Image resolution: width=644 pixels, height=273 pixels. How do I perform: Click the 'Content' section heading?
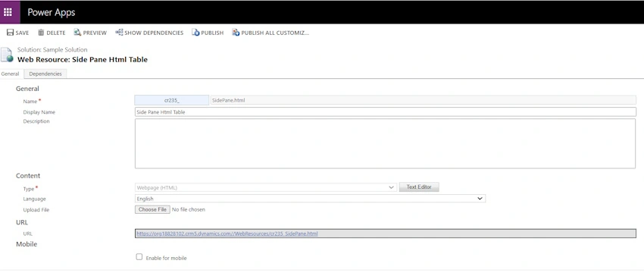[28, 176]
